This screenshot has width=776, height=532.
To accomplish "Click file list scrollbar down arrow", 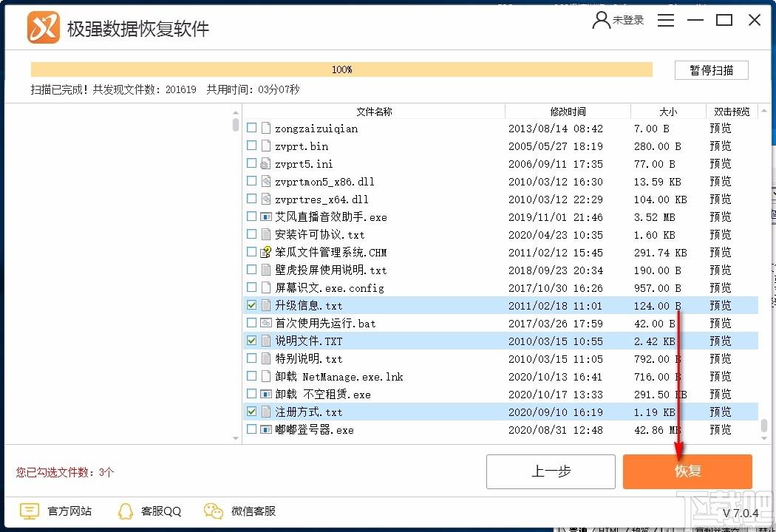I will pos(764,438).
